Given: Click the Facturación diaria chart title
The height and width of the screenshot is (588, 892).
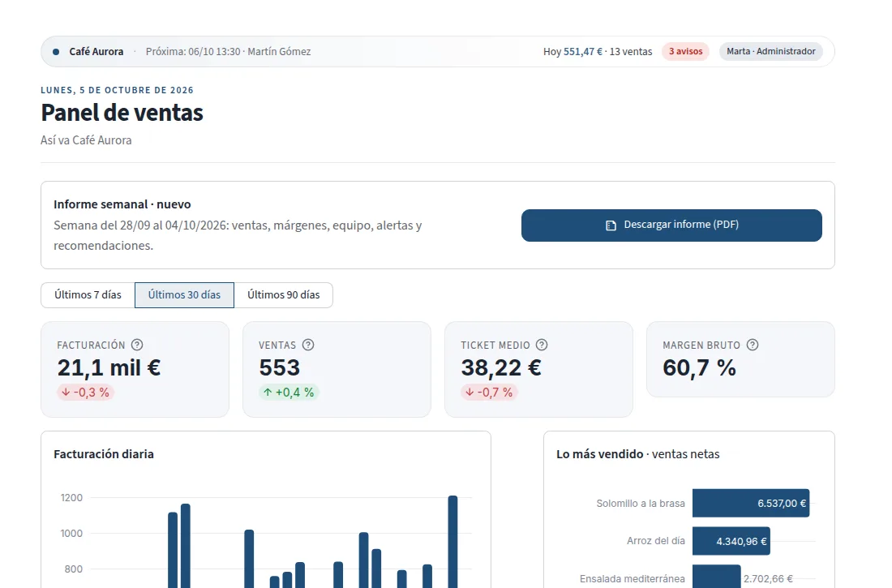Looking at the screenshot, I should point(104,454).
